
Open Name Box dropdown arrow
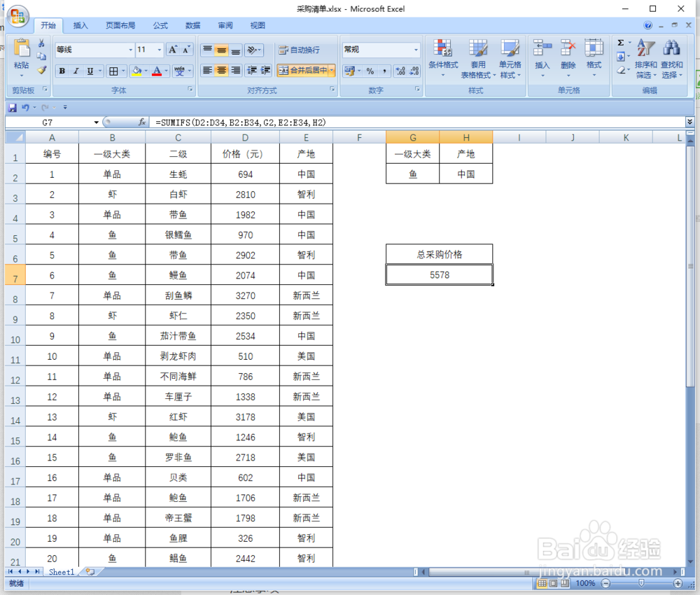pyautogui.click(x=96, y=122)
